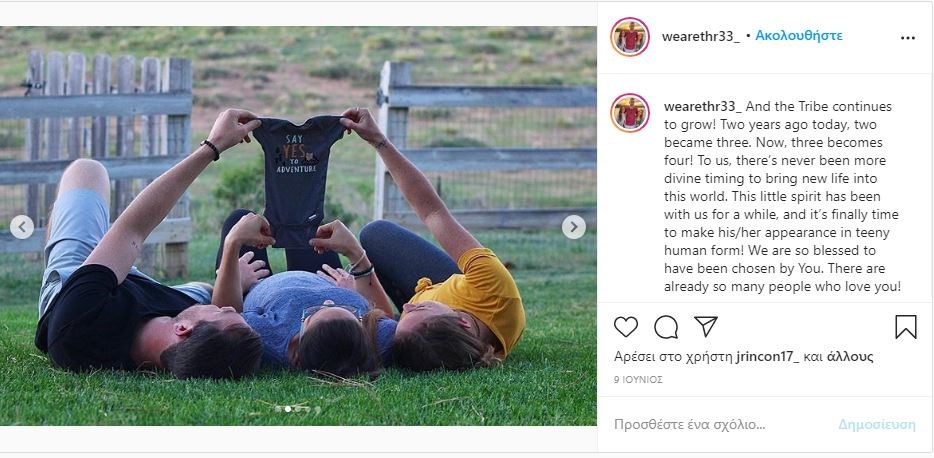
Task: Save post with the bookmark icon
Action: [x=905, y=327]
